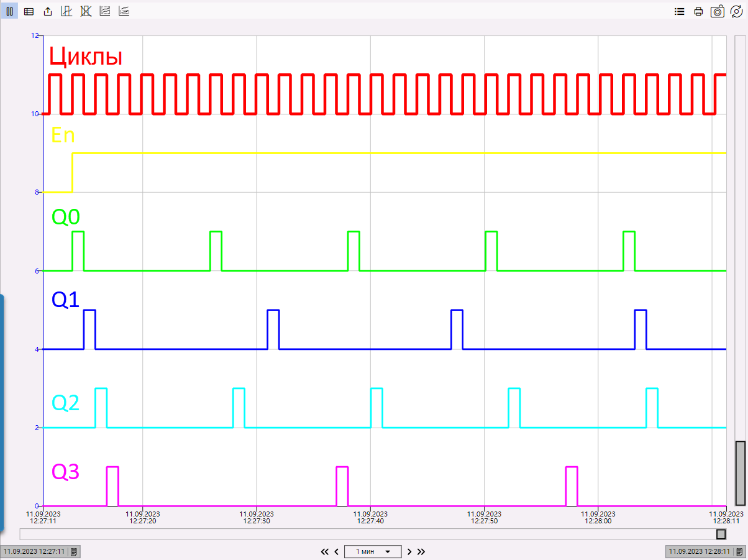Open the '1 мин' time range dropdown
Image resolution: width=748 pixels, height=560 pixels.
pos(373,551)
